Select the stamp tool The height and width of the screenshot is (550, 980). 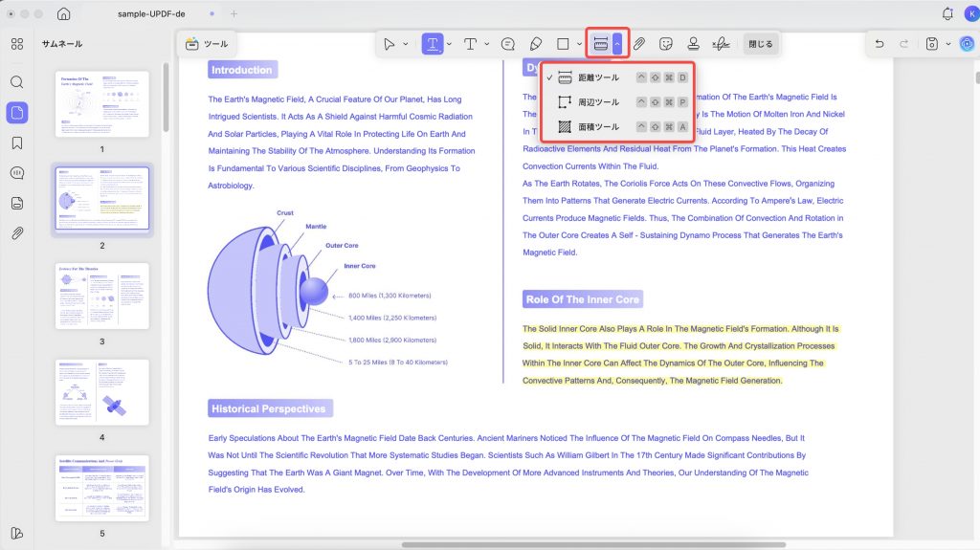pos(693,44)
